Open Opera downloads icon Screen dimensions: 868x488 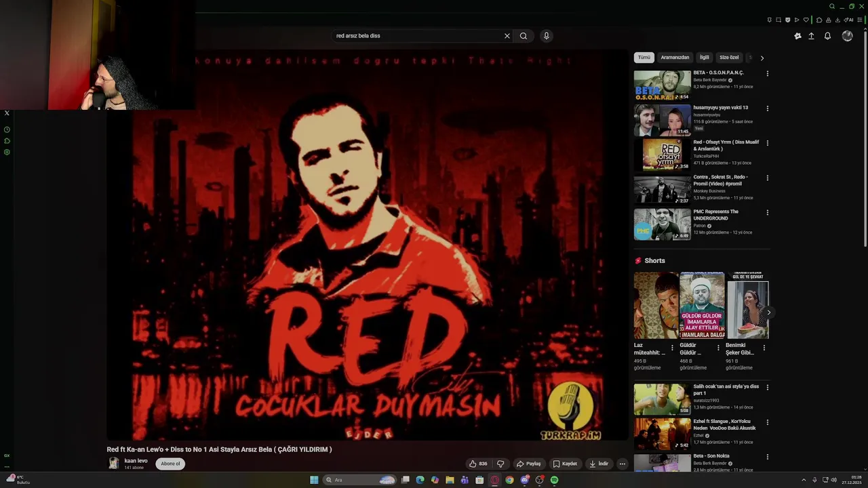(837, 20)
